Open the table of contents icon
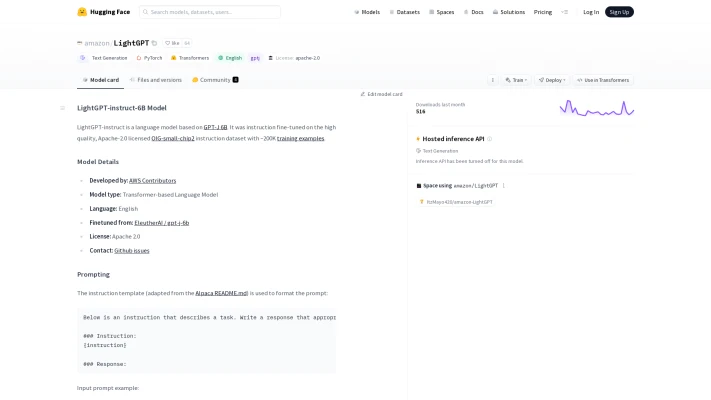This screenshot has height=400, width=711. 63,108
